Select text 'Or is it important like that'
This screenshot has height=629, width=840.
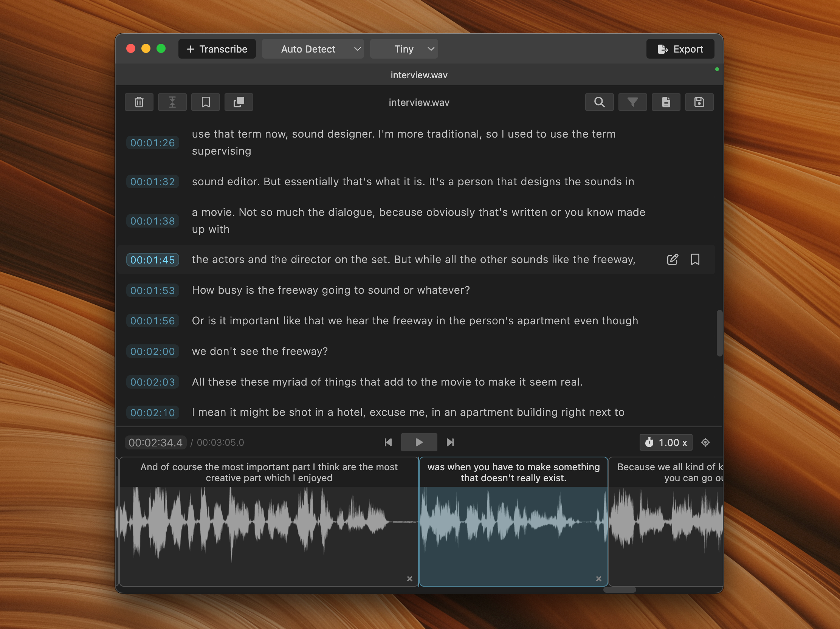tap(258, 321)
